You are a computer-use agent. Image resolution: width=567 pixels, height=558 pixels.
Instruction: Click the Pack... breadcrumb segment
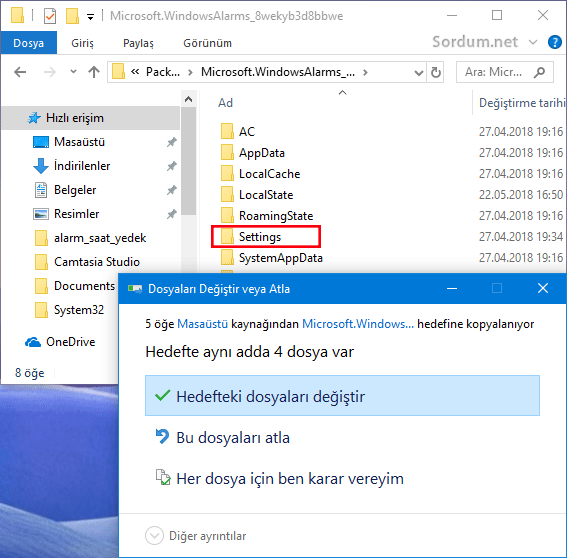coord(163,72)
